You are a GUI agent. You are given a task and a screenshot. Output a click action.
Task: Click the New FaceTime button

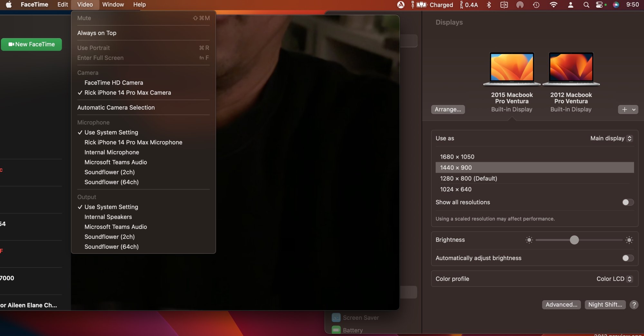point(31,44)
